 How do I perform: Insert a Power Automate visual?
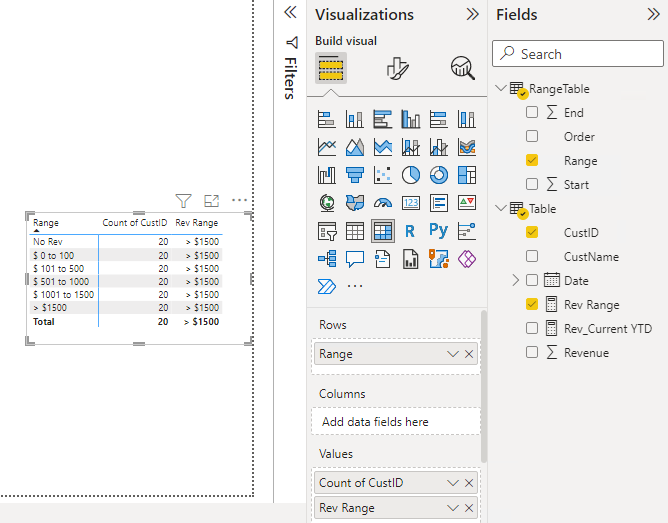click(x=327, y=286)
